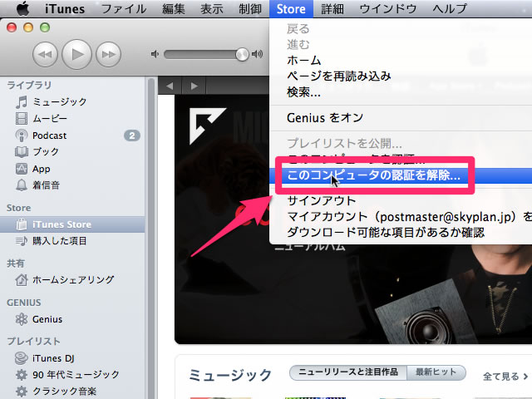
Task: Click the iTunes Store shopping bag icon
Action: [x=22, y=224]
